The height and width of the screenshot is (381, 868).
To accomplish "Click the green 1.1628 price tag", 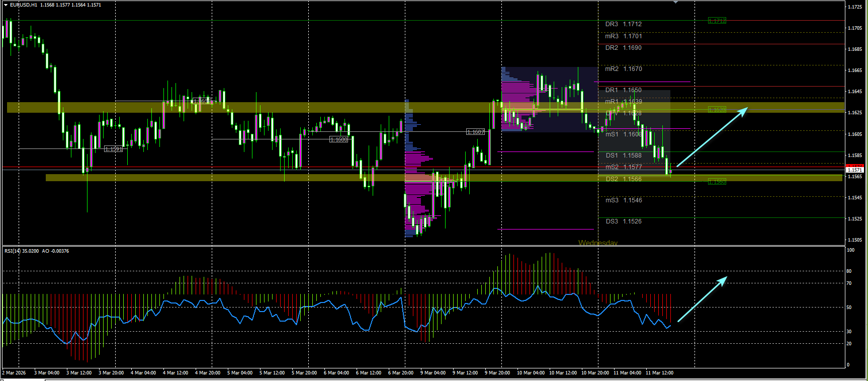I will 717,110.
